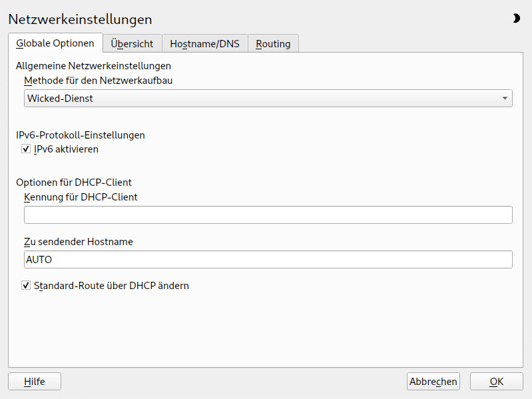Screen dimensions: 532x399
Task: Uncheck Standard-Route über DHCP ändern
Action: (x=27, y=286)
